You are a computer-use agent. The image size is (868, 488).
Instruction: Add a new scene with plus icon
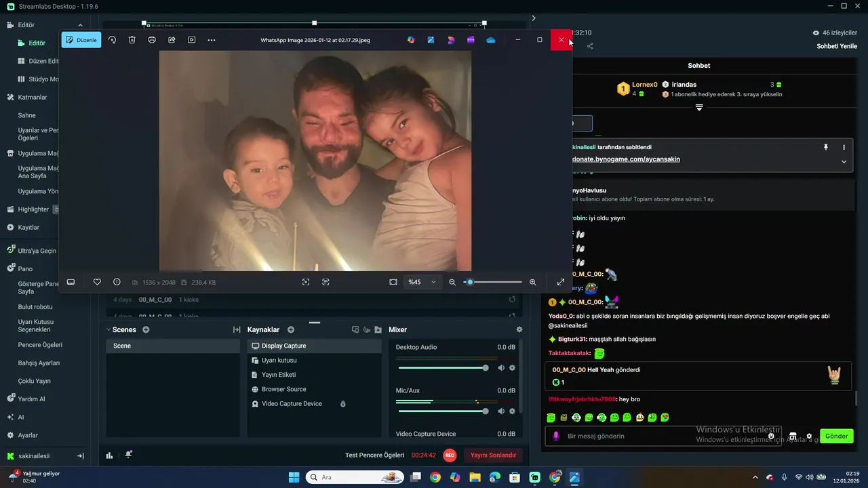coord(146,329)
